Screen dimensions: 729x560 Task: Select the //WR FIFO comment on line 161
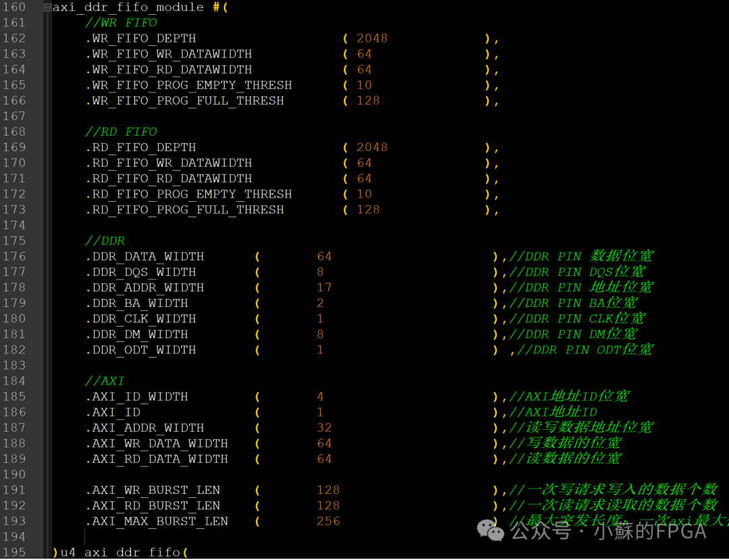(120, 22)
